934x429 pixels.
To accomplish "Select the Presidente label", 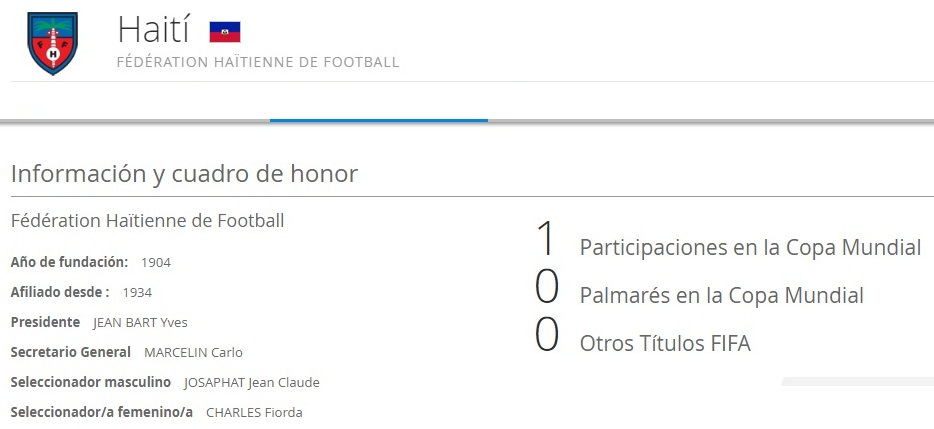I will pyautogui.click(x=45, y=322).
